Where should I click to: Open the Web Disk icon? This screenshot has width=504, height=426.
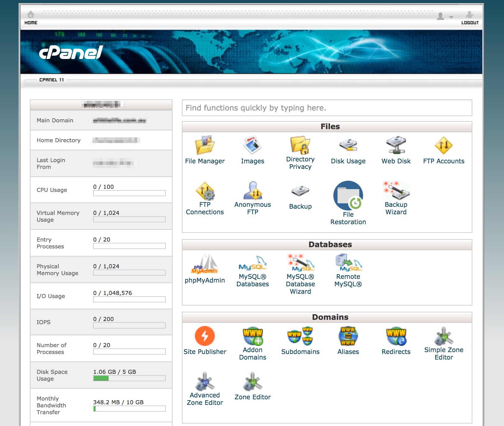[396, 145]
